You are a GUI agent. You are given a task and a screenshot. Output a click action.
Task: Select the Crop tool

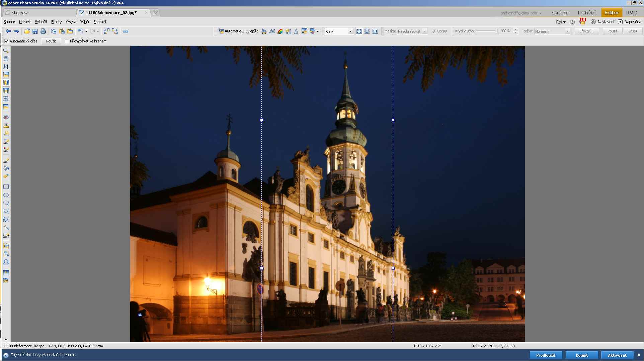pos(6,67)
